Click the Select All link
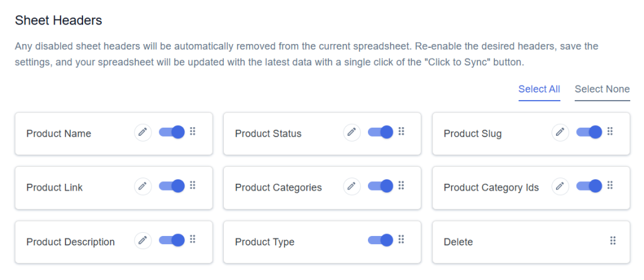Screen dimensions: 644x280 539,89
